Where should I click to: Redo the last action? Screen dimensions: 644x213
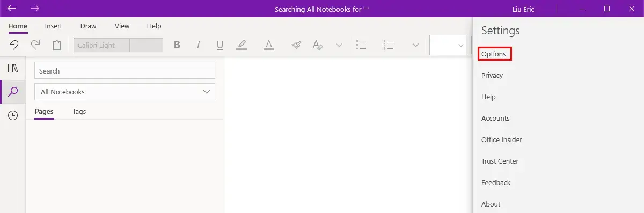[x=35, y=45]
